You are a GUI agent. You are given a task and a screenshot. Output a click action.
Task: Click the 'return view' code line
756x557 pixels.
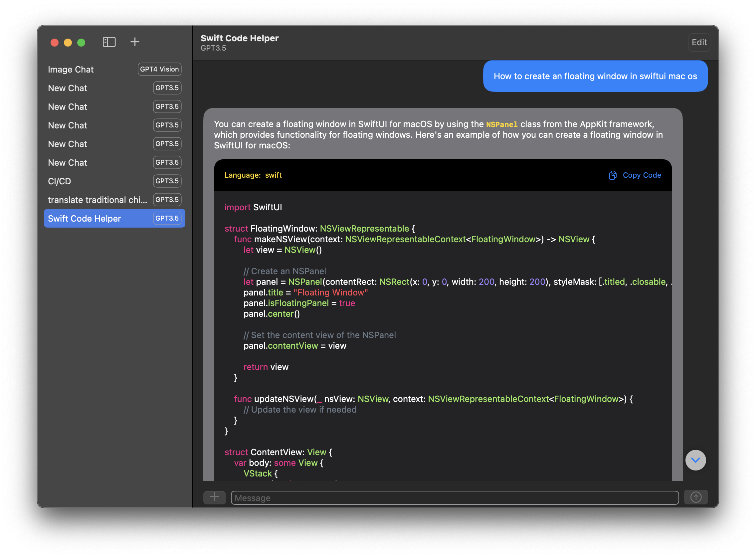point(266,367)
